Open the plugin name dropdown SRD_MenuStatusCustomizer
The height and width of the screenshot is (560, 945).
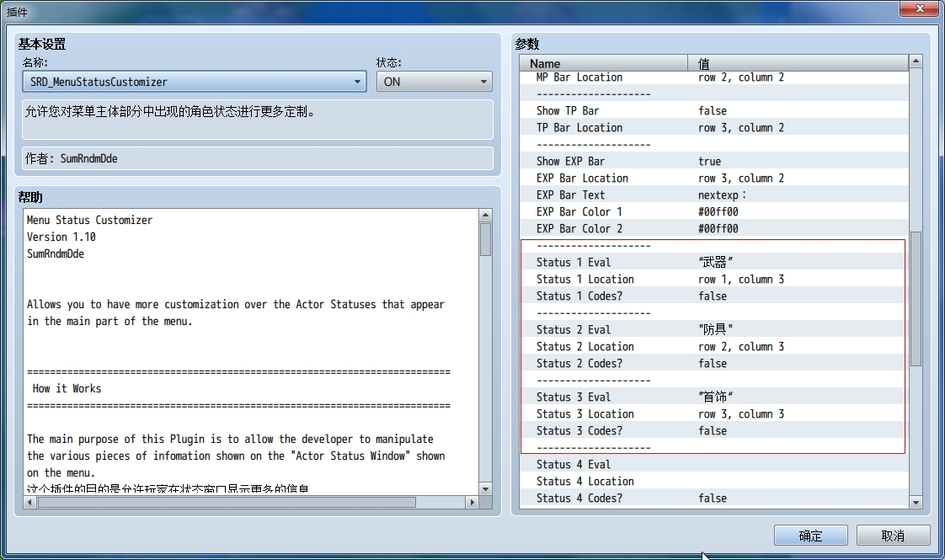pyautogui.click(x=194, y=82)
